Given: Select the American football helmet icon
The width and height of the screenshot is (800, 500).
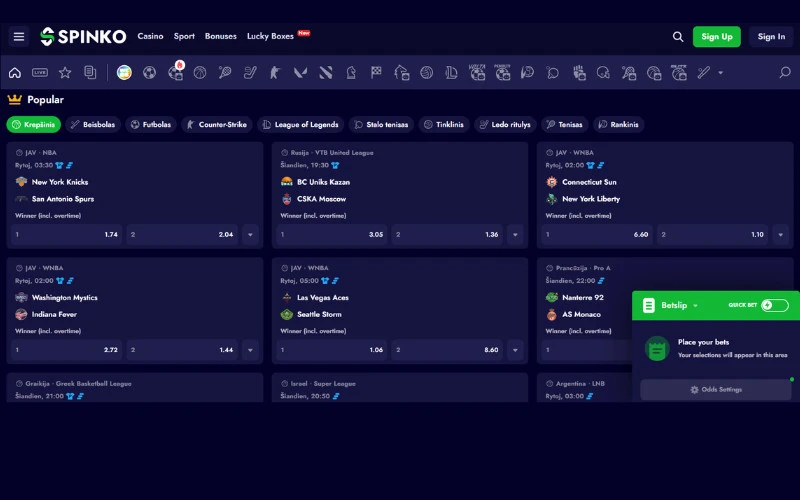Looking at the screenshot, I should click(x=603, y=73).
